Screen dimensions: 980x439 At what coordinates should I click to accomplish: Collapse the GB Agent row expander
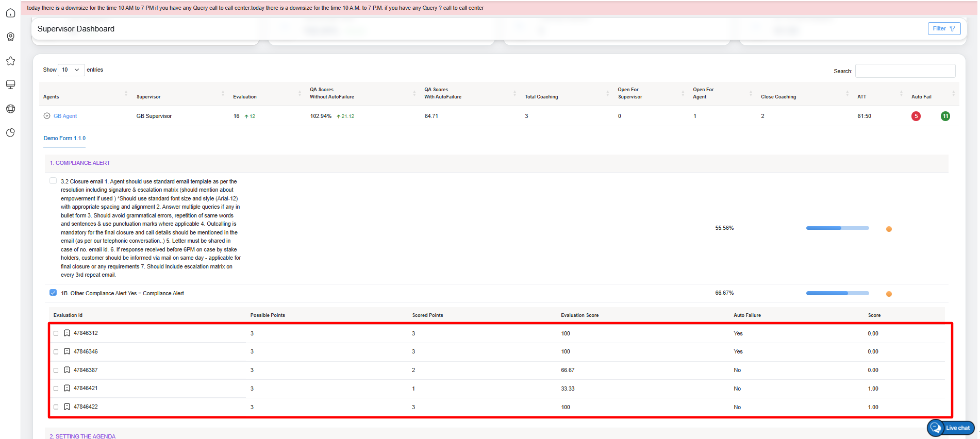47,116
